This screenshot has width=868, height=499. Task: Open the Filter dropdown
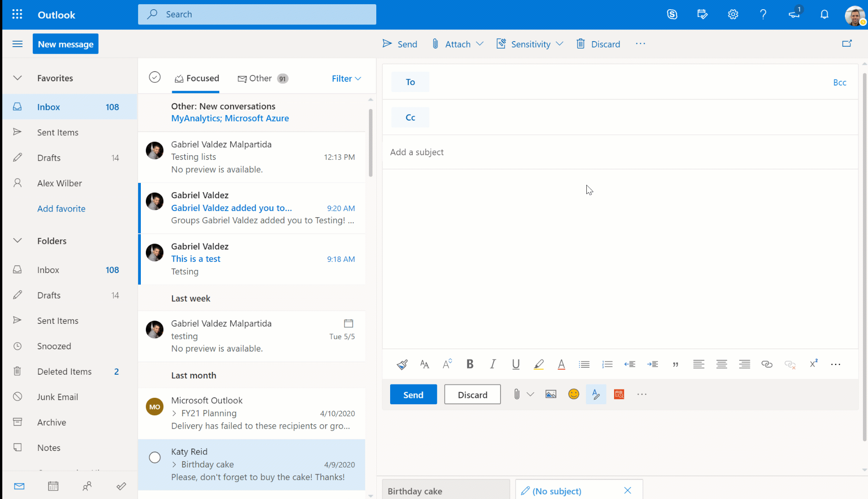click(346, 79)
